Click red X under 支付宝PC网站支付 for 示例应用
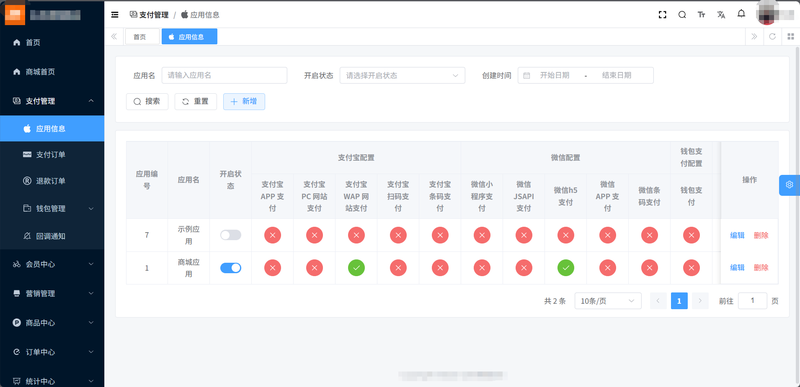Viewport: 800px width, 387px height. coord(314,235)
